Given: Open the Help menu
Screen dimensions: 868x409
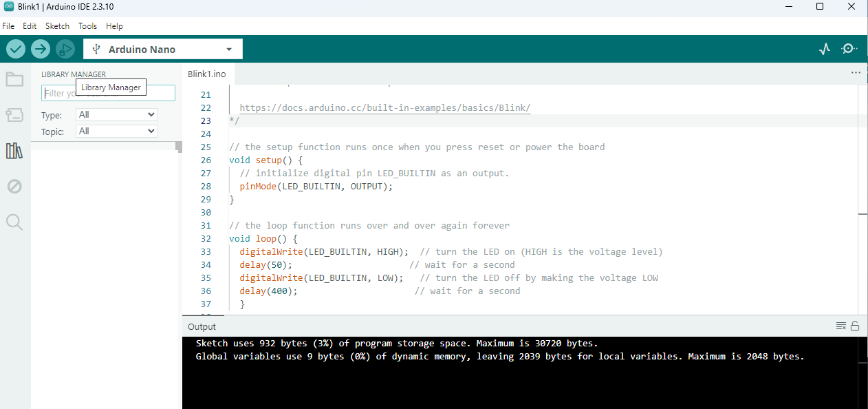Looking at the screenshot, I should click(x=114, y=26).
